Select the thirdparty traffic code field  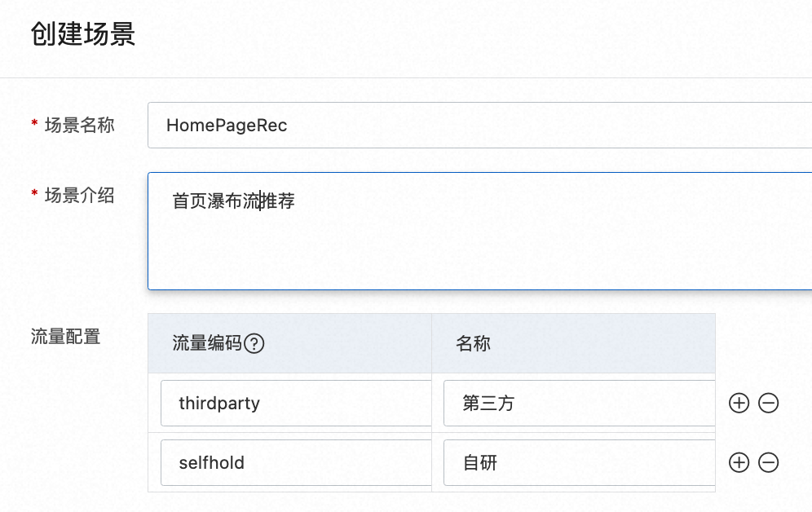(297, 403)
